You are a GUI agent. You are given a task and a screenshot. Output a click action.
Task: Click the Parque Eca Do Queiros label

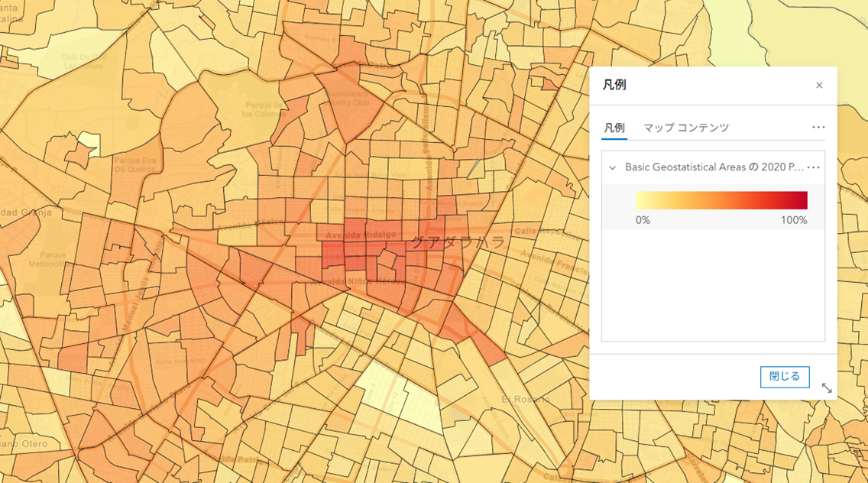coord(135,164)
